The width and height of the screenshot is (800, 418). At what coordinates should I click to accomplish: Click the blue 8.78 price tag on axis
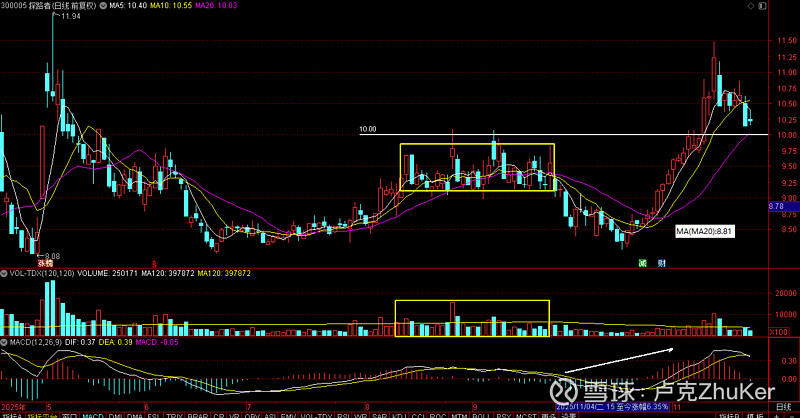[777, 206]
